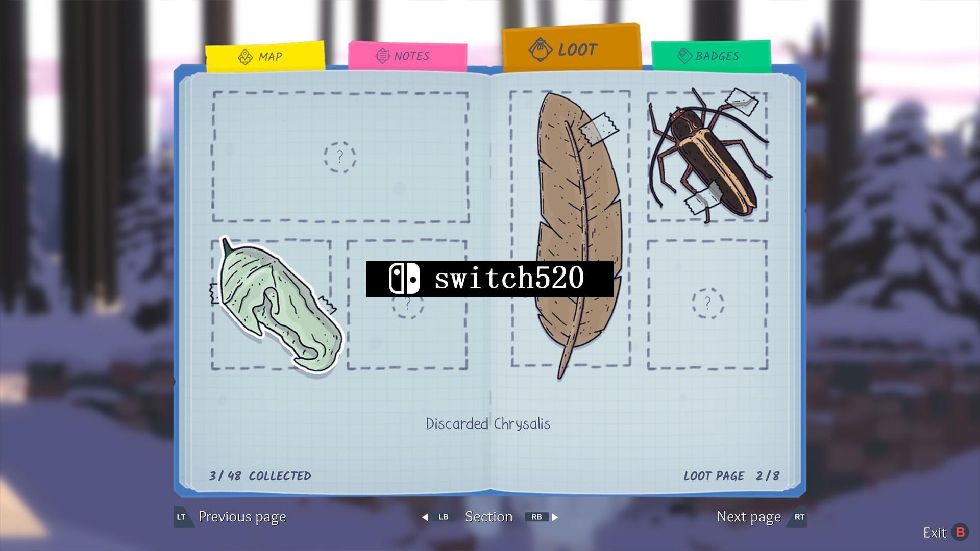
Task: Click the 3/48 COLLECTED counter
Action: [260, 475]
